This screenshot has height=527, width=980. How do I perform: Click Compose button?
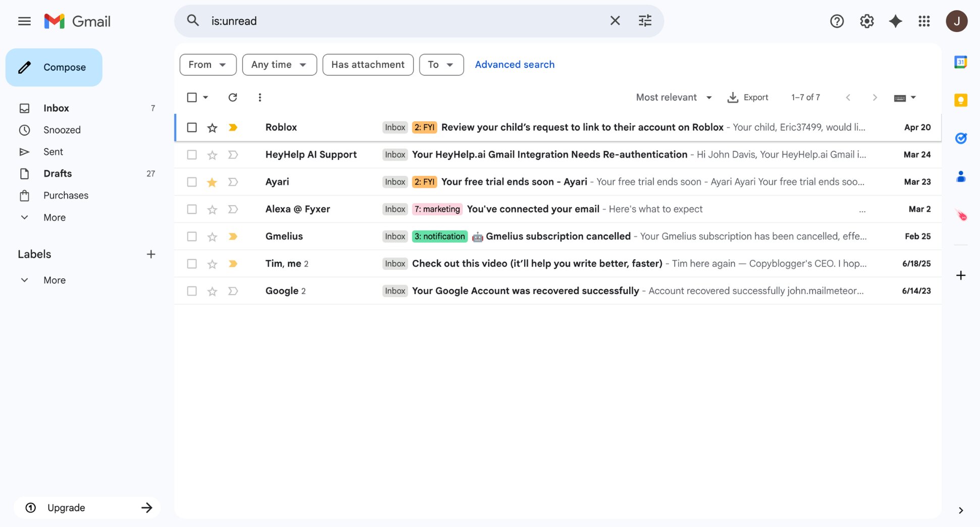[54, 67]
